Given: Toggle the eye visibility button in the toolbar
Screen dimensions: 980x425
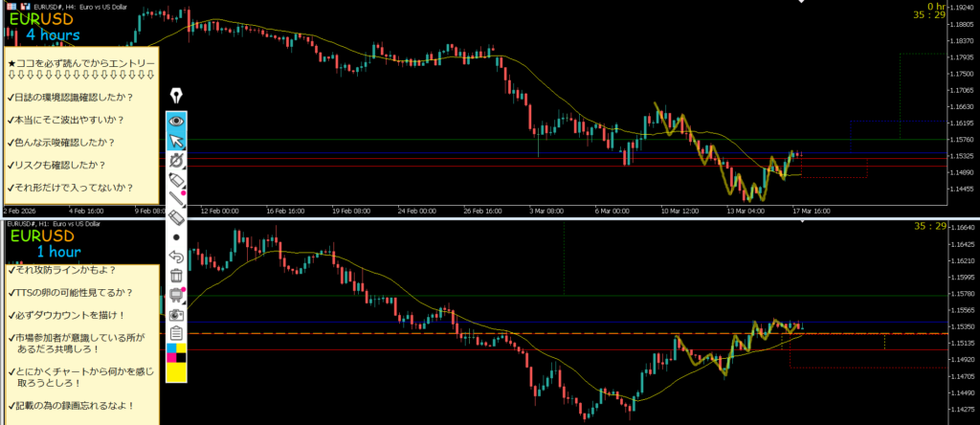Looking at the screenshot, I should [x=176, y=122].
